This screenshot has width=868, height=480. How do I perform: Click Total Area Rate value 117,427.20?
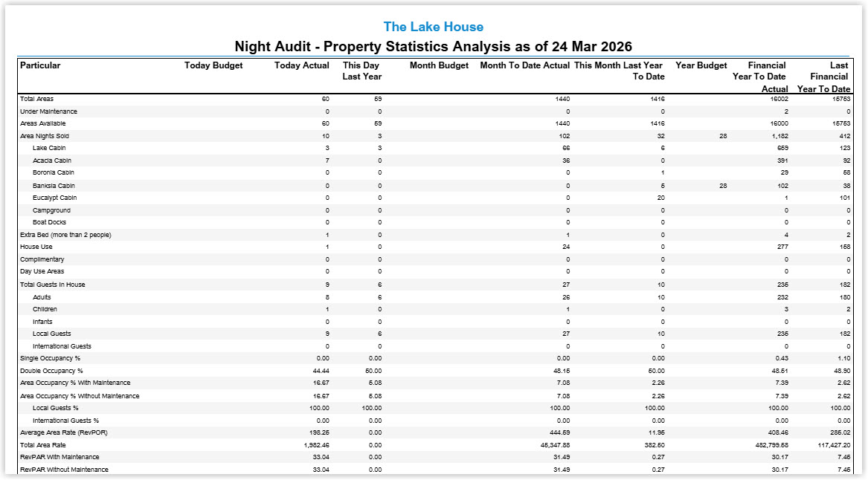coord(834,445)
